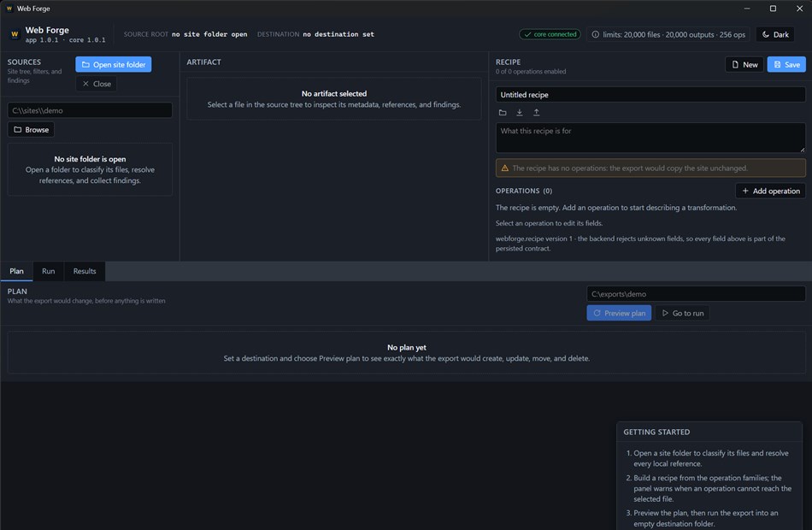Click the SOURCES panel heading
812x530 pixels.
[24, 62]
